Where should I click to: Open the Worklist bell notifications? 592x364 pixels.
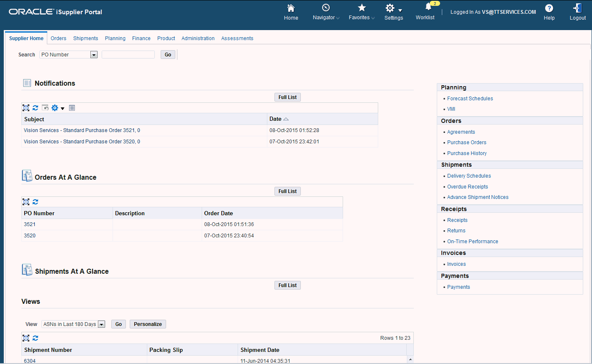tap(428, 7)
